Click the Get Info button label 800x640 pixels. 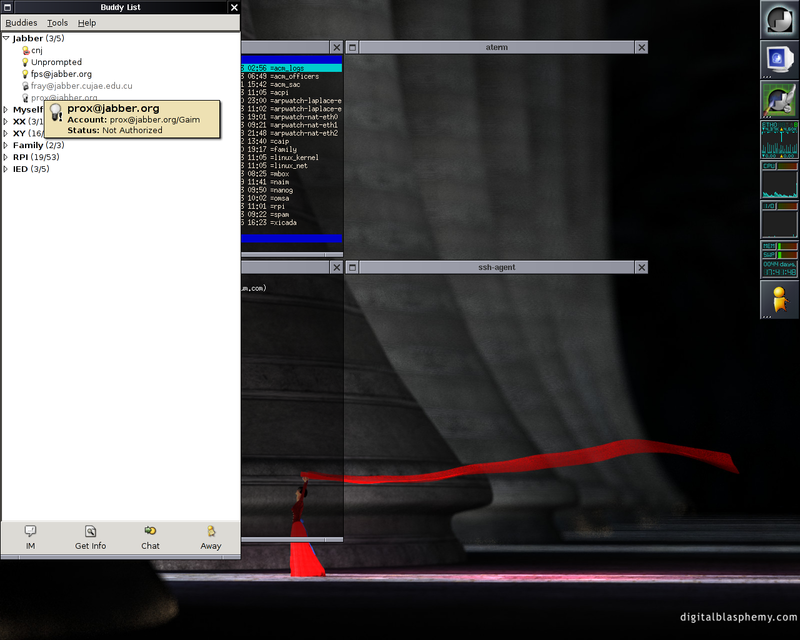(x=90, y=546)
